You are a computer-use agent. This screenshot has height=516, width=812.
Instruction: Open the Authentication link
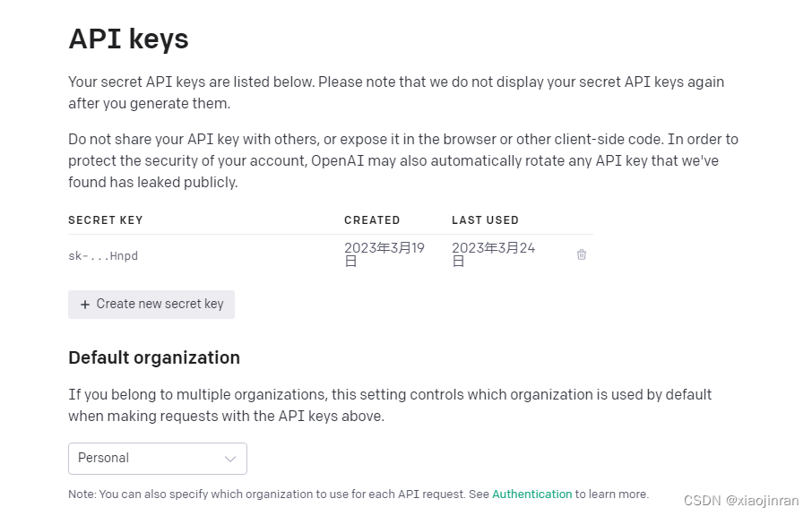pyautogui.click(x=531, y=494)
